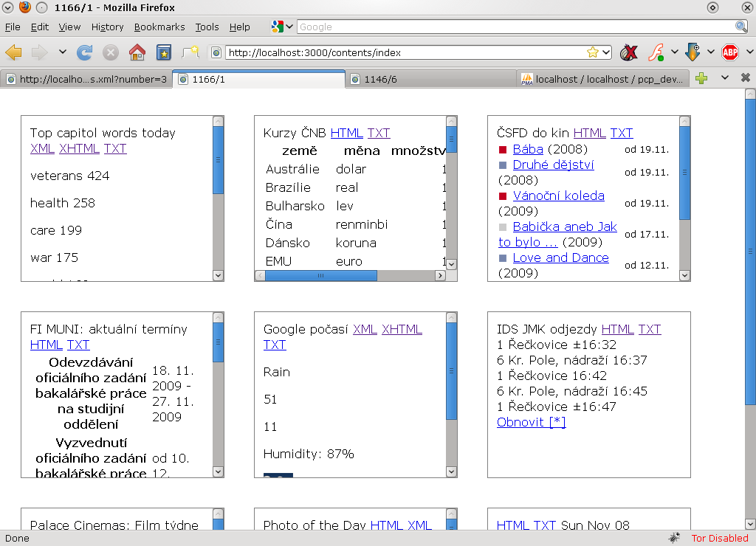Click ČSFD do kin panel scrollbar thumb
The height and width of the screenshot is (546, 756).
(x=684, y=173)
